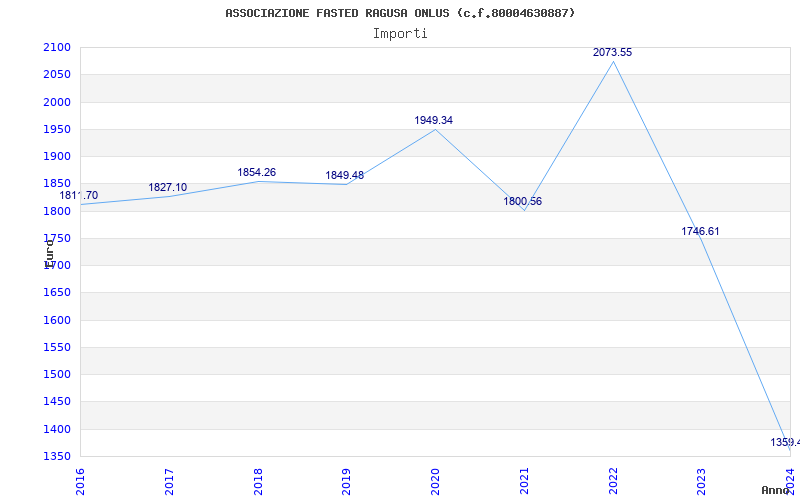Click the x-axis year 2020
Image resolution: width=800 pixels, height=500 pixels.
(x=435, y=482)
